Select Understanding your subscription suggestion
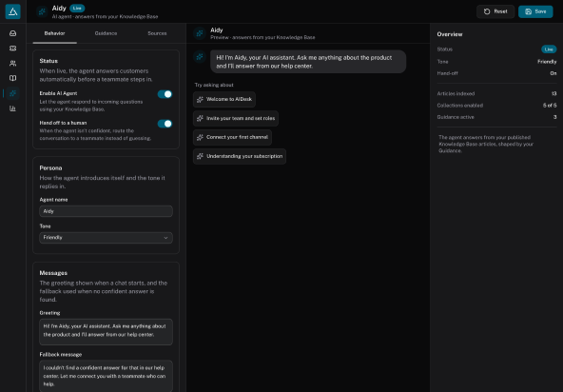The image size is (563, 392). [x=240, y=156]
